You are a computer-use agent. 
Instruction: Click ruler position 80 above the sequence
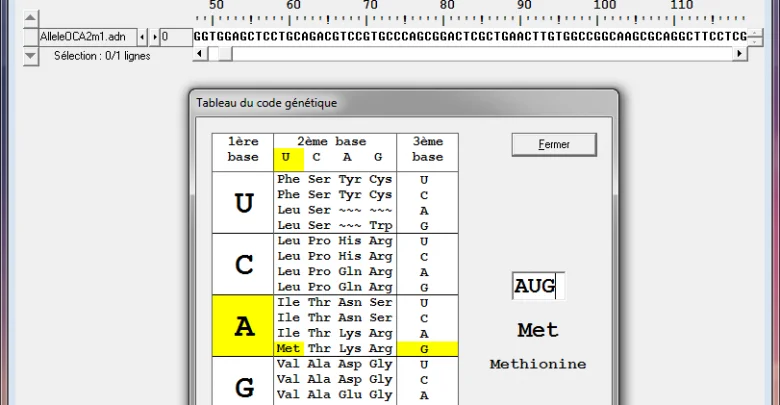tap(447, 5)
